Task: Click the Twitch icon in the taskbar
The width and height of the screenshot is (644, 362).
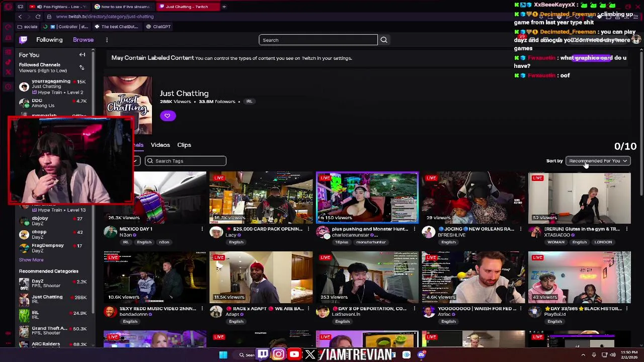Action: click(x=263, y=354)
